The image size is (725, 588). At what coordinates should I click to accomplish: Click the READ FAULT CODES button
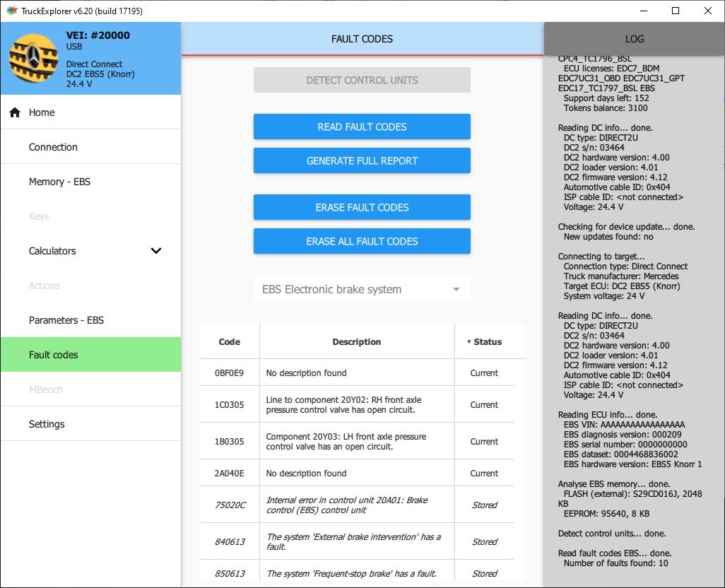point(362,127)
